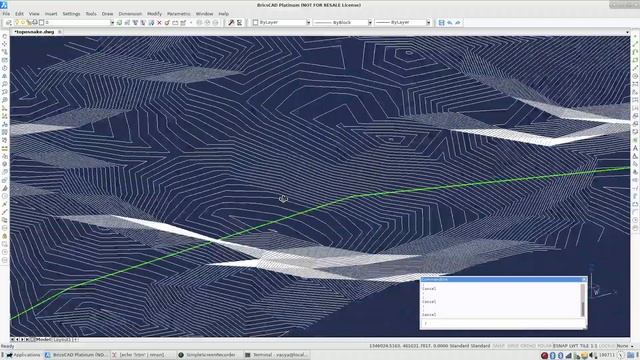
Task: Open the layers explorer icon
Action: (x=8, y=22)
